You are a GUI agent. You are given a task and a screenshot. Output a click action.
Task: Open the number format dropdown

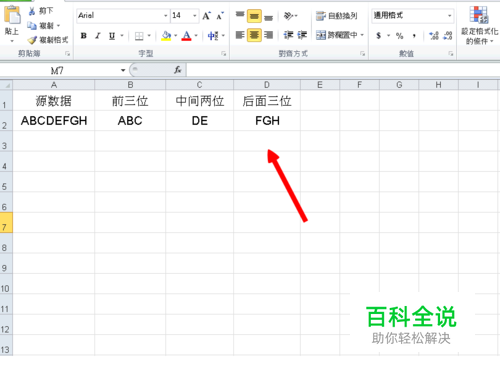(x=449, y=16)
